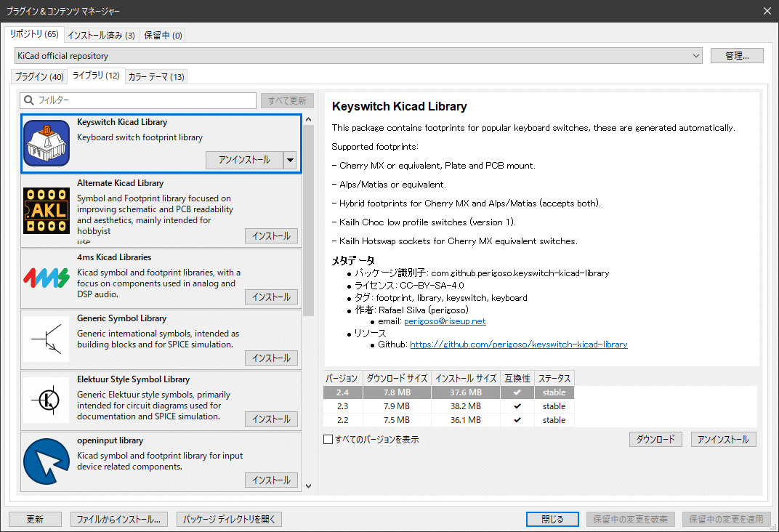Screen dimensions: 779x532
Task: Open the ライブラリ (12) tab
Action: tap(96, 76)
